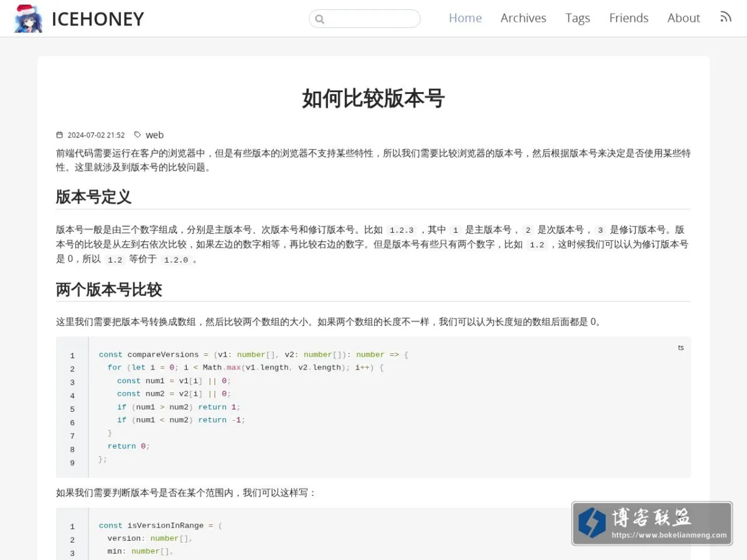Click the ICEHONEY avatar logo image

coord(29,18)
